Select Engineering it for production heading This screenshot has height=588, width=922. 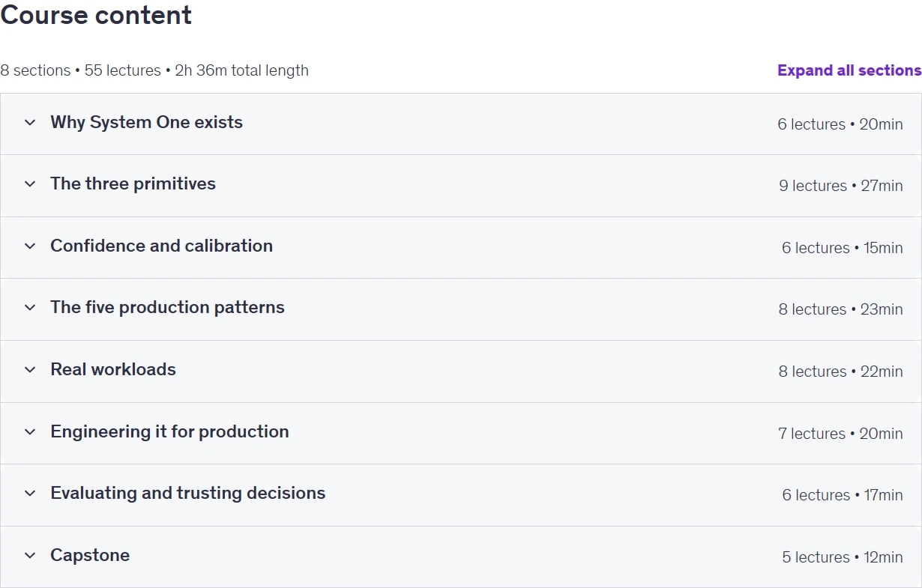click(x=169, y=431)
